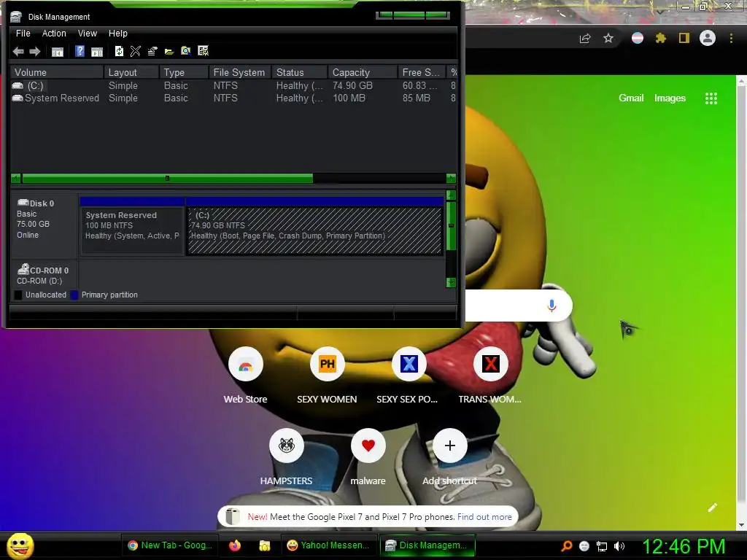Image resolution: width=747 pixels, height=560 pixels.
Task: Click the Back arrow in Disk Management toolbar
Action: [x=18, y=52]
